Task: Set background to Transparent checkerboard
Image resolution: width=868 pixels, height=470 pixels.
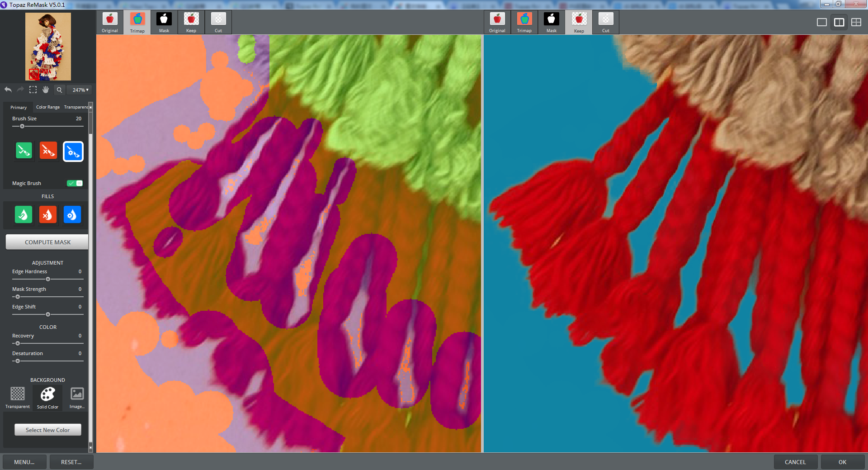Action: [x=18, y=397]
